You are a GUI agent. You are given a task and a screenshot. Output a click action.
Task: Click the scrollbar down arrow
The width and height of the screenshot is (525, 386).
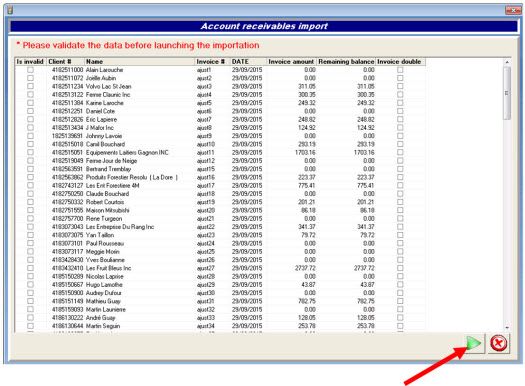[x=507, y=328]
